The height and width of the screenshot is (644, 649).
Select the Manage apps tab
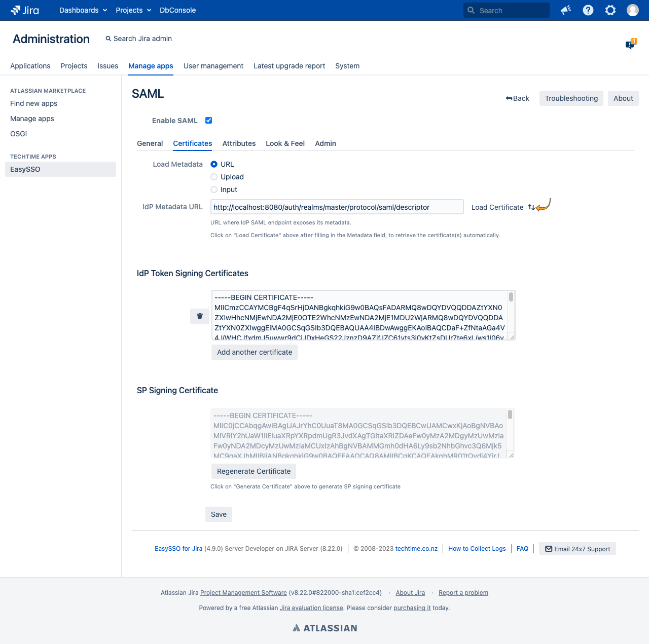click(x=151, y=66)
